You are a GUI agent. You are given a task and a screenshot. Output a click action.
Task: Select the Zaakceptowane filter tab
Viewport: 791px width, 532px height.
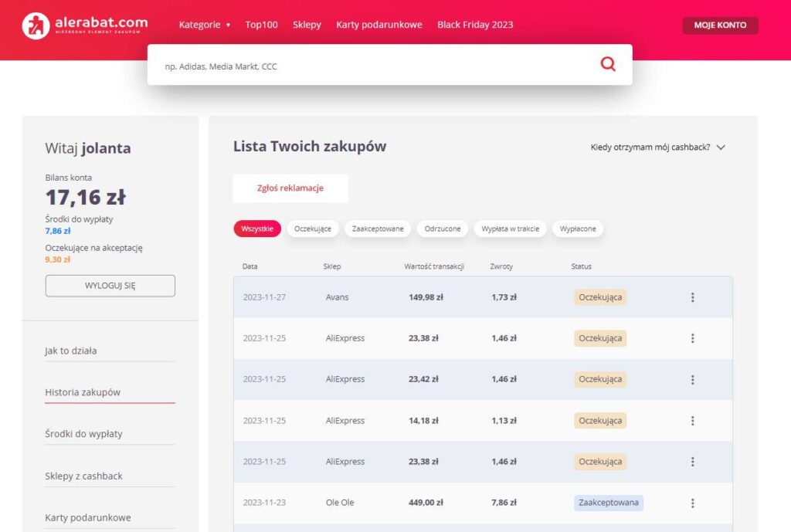(x=378, y=229)
